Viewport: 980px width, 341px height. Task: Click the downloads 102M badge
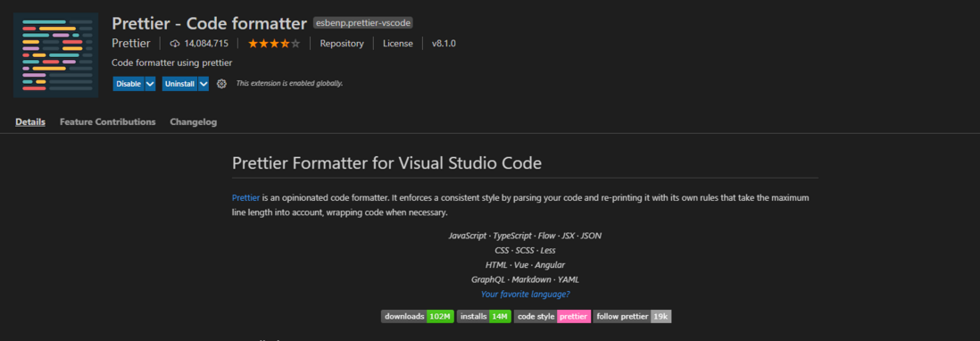tap(418, 317)
